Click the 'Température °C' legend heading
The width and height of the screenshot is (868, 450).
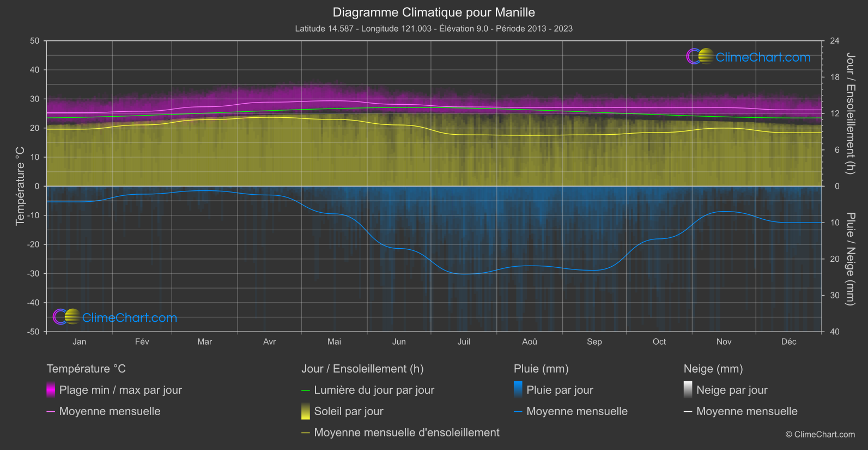tap(86, 369)
